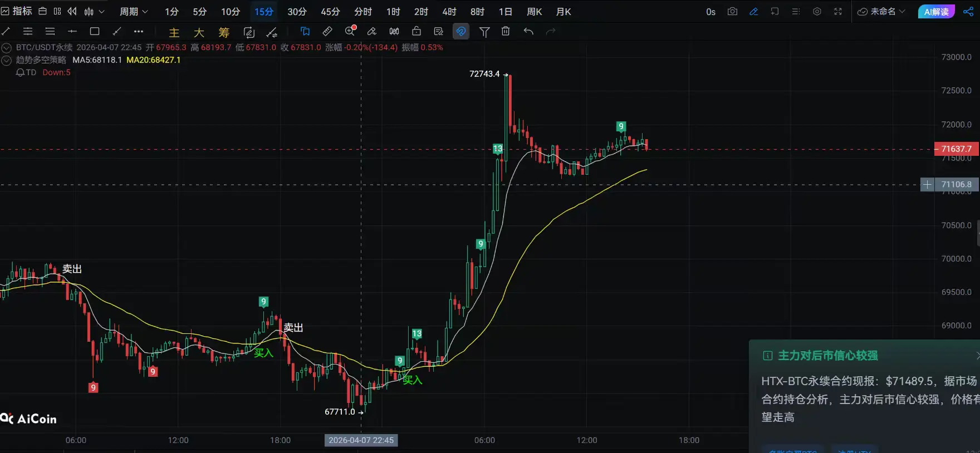Click the edit-note icon in drawing bar
Viewport: 980px width, 453px height.
coord(439,31)
